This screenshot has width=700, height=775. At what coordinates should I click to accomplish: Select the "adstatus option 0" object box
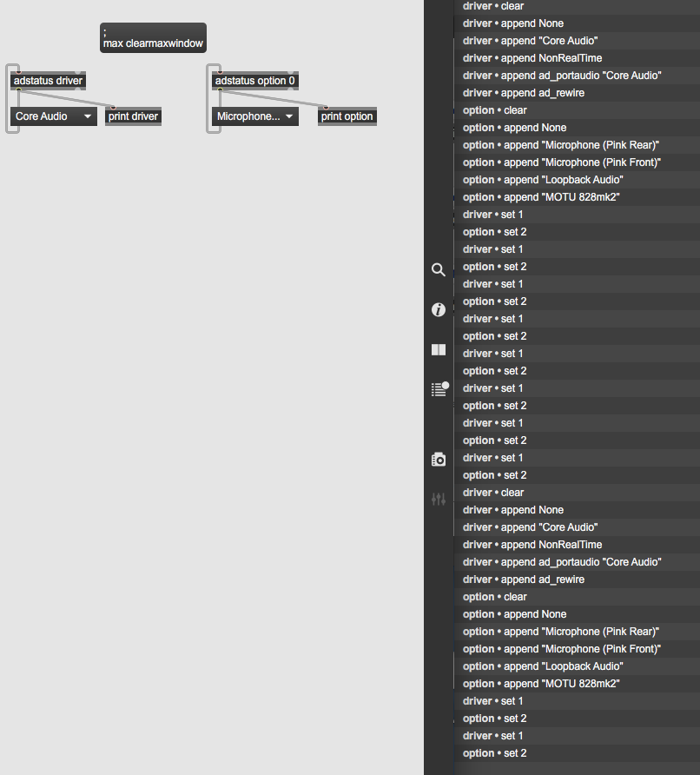[255, 81]
